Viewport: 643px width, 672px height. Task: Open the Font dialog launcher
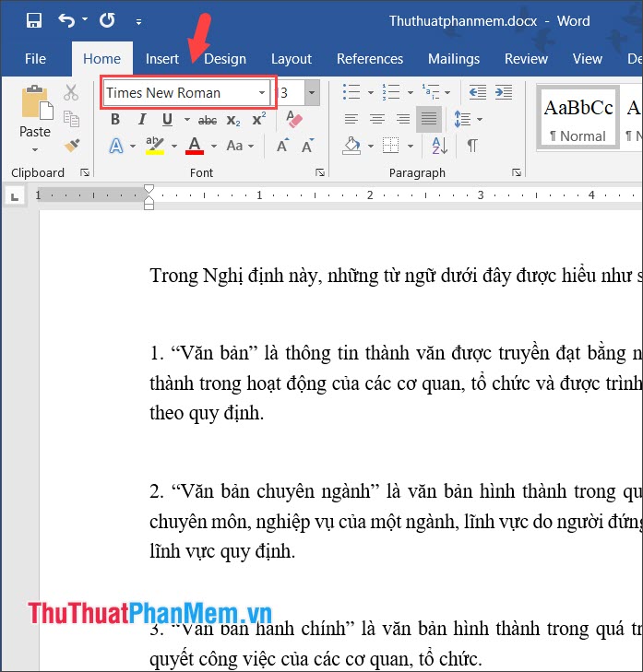(320, 172)
